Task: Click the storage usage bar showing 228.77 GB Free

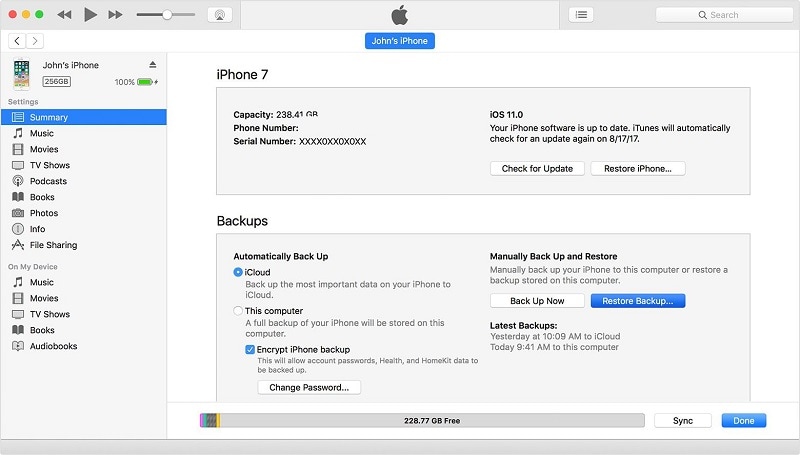Action: click(422, 420)
